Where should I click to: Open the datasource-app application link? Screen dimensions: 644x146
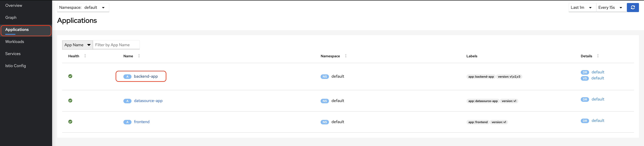pos(148,101)
